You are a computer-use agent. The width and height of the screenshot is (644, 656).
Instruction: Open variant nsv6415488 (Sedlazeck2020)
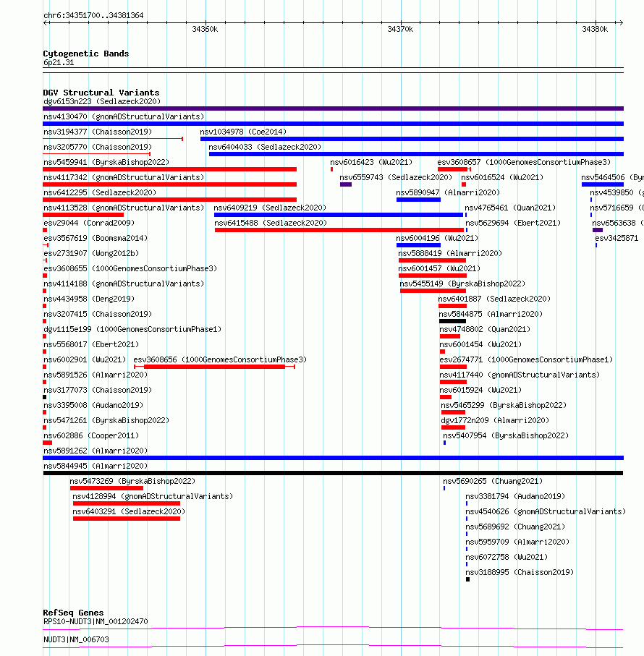271,223
